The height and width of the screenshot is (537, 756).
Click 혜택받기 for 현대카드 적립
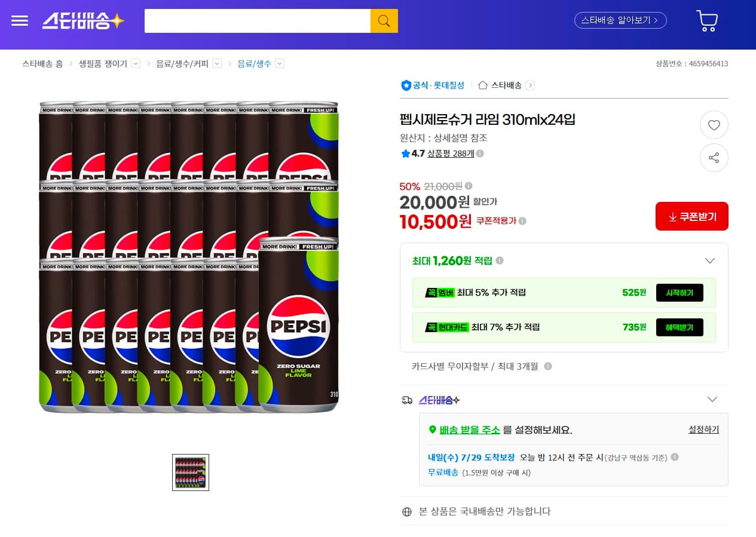point(680,327)
